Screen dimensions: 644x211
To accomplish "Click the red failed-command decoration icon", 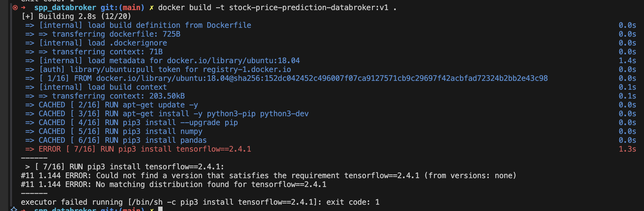I will click(15, 8).
